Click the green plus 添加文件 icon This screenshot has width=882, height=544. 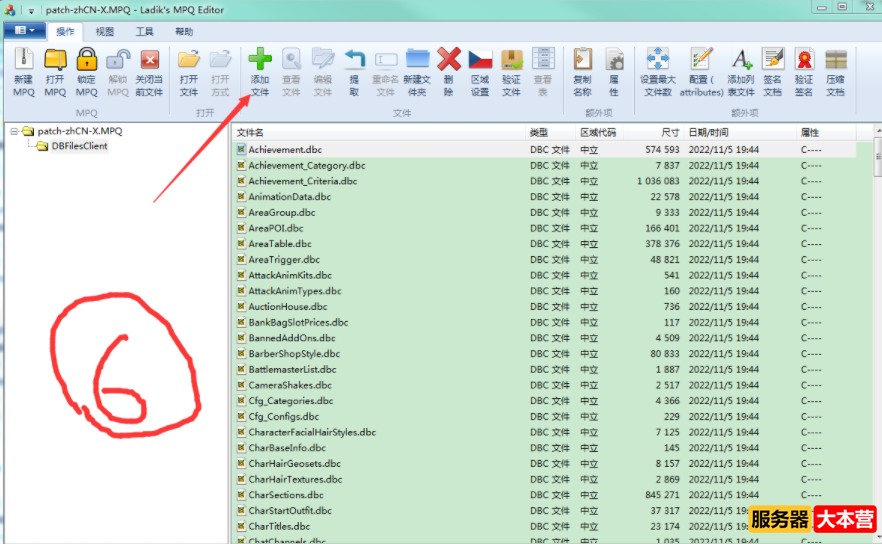(x=260, y=59)
